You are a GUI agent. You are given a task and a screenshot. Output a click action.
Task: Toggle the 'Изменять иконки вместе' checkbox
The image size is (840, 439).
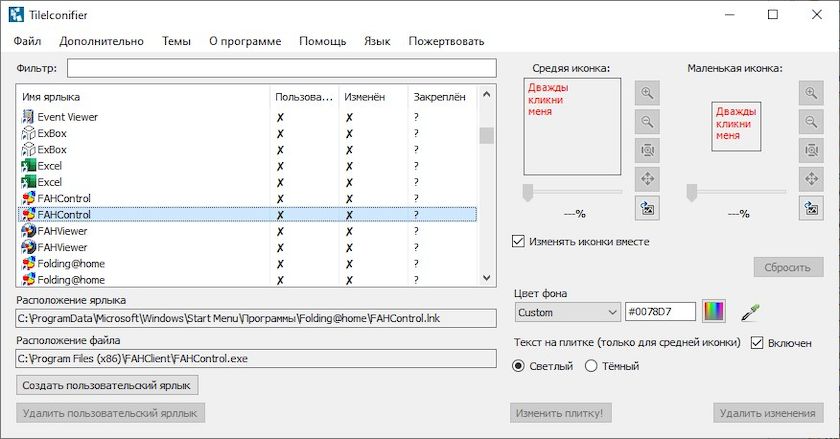518,241
